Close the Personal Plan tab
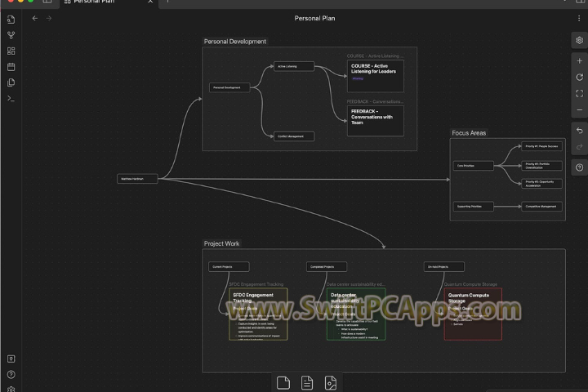This screenshot has width=588, height=392. click(x=150, y=2)
